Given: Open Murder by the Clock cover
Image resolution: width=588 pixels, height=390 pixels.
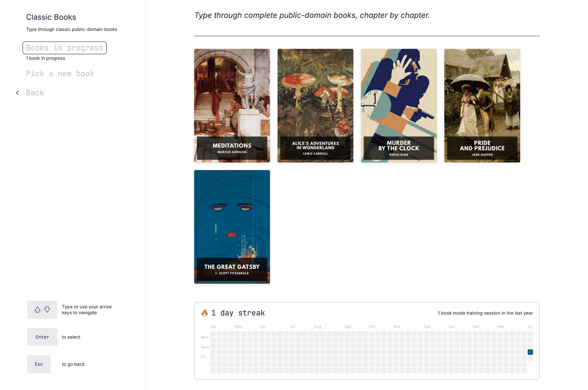Looking at the screenshot, I should pyautogui.click(x=399, y=105).
